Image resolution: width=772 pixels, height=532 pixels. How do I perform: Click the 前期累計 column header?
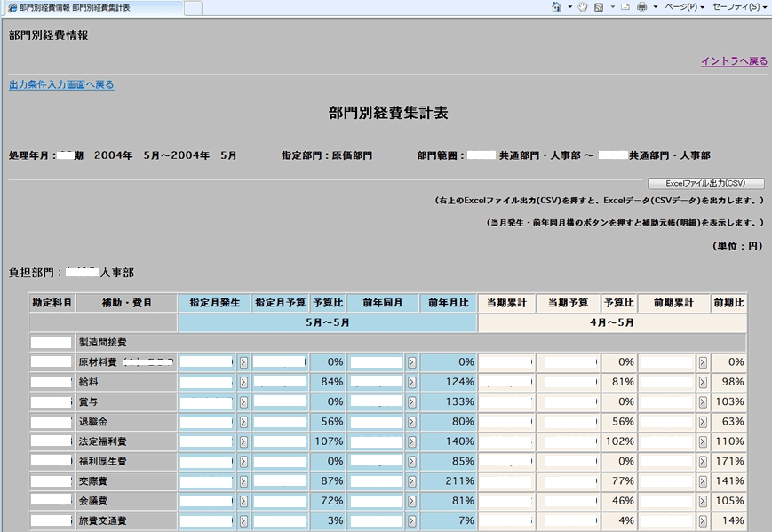673,303
